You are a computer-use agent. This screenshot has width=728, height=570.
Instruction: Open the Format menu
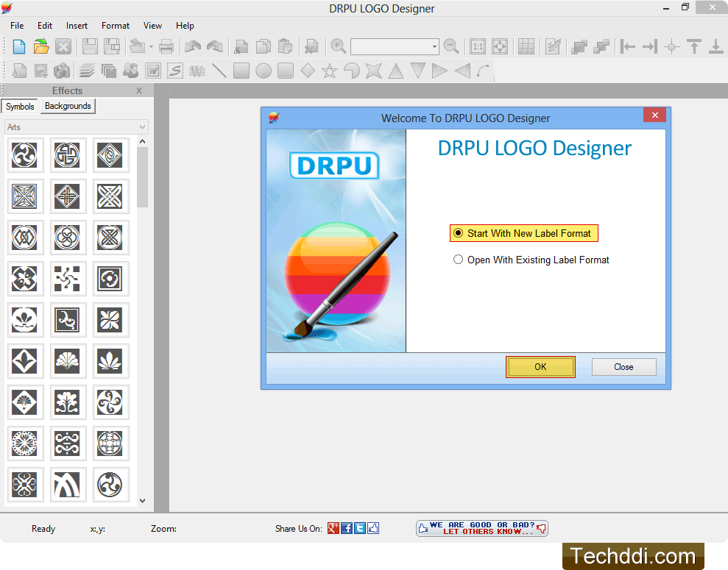click(116, 26)
